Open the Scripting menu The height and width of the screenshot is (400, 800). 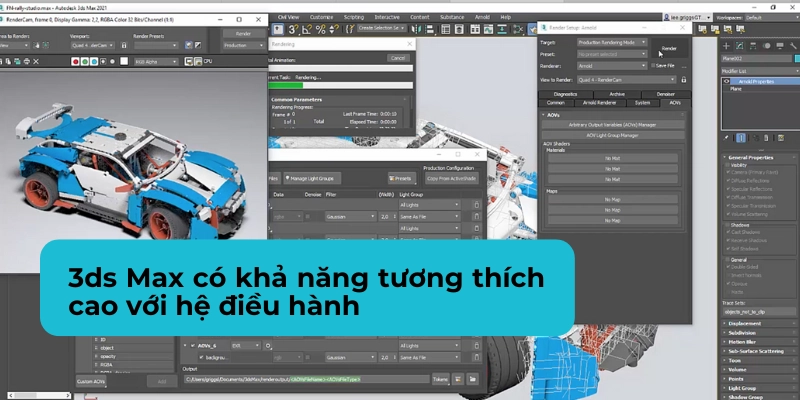tap(354, 17)
